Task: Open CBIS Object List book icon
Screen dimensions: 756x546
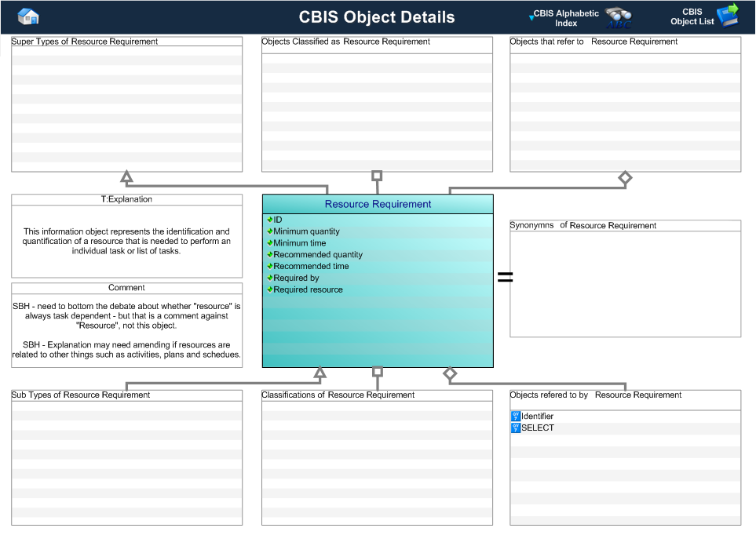Action: [728, 16]
